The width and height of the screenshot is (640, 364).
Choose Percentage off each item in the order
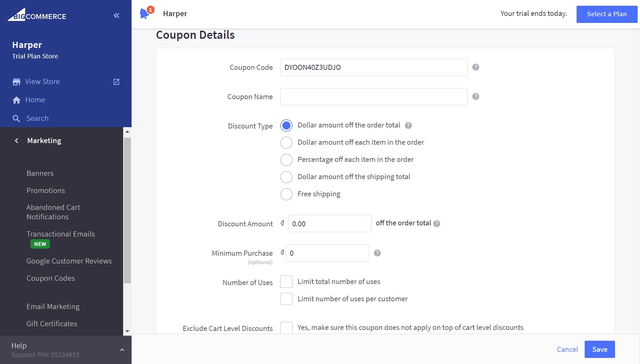(x=286, y=160)
